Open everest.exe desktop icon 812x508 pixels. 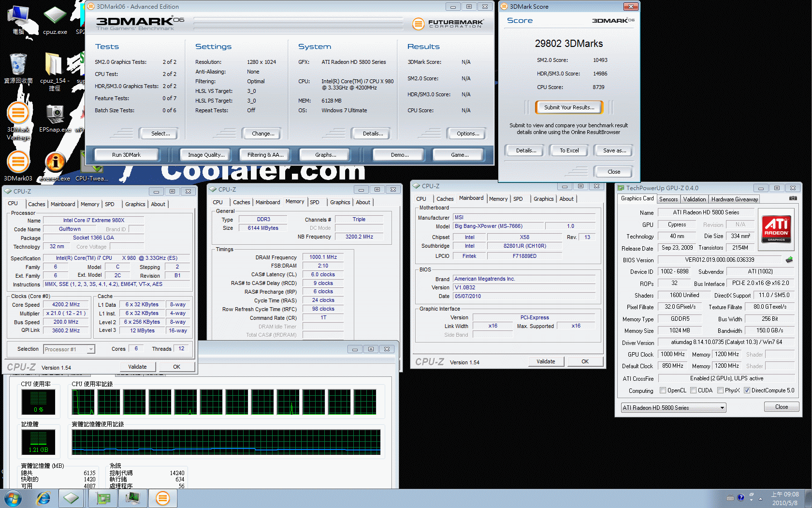55,166
